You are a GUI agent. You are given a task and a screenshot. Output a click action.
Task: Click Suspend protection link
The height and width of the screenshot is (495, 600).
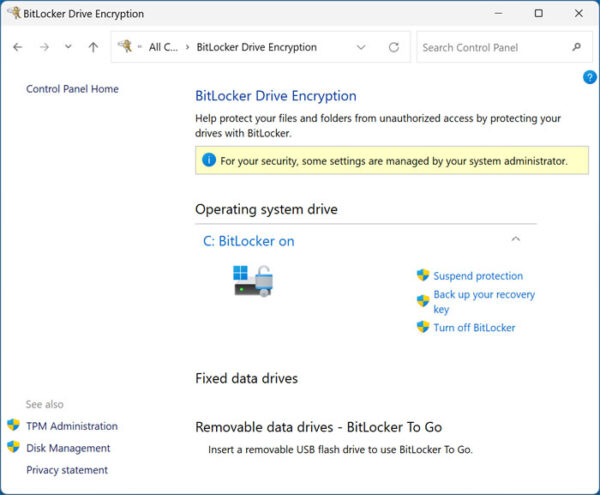(478, 276)
